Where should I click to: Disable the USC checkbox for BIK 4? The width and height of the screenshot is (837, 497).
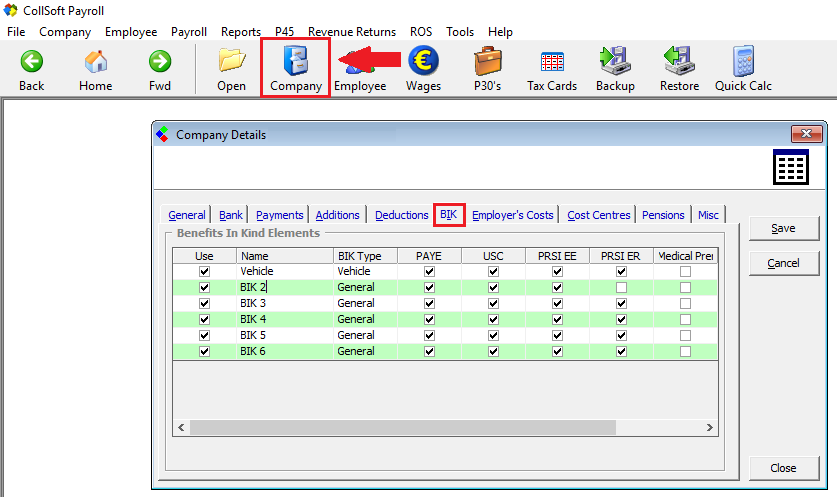pyautogui.click(x=493, y=319)
